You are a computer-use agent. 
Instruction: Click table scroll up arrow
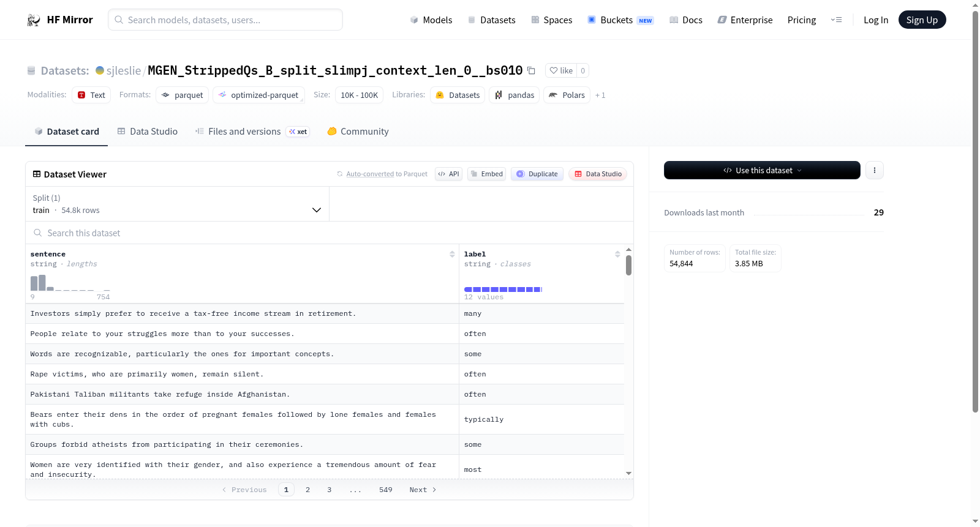coord(628,250)
